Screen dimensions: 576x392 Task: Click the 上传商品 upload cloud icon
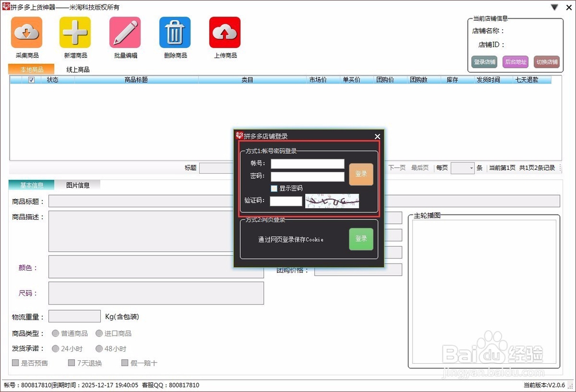pyautogui.click(x=225, y=32)
